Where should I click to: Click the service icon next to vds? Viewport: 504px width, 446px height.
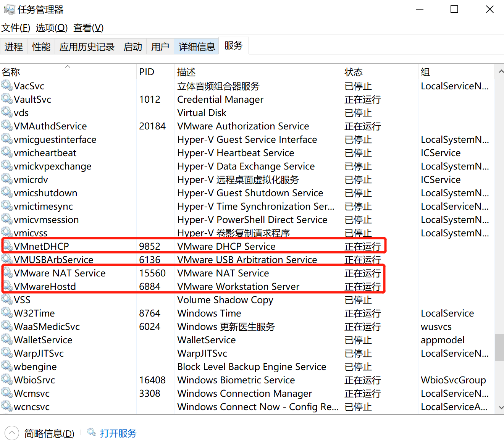tap(7, 112)
